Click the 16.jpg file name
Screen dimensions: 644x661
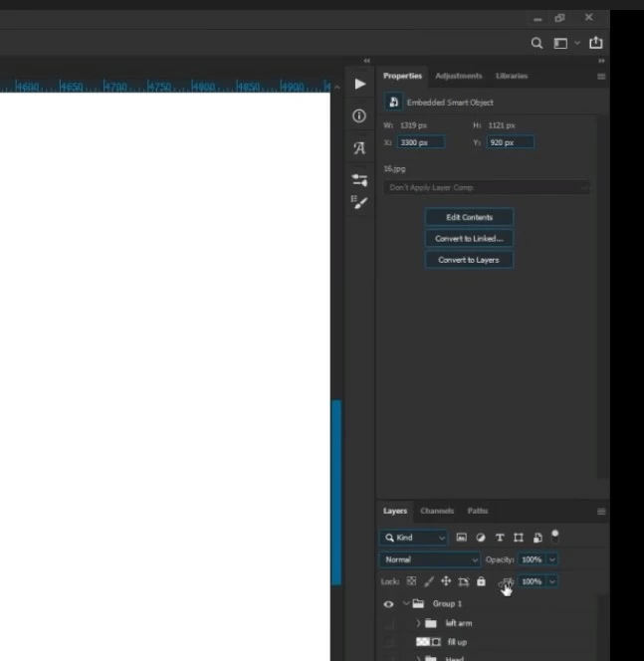coord(394,168)
